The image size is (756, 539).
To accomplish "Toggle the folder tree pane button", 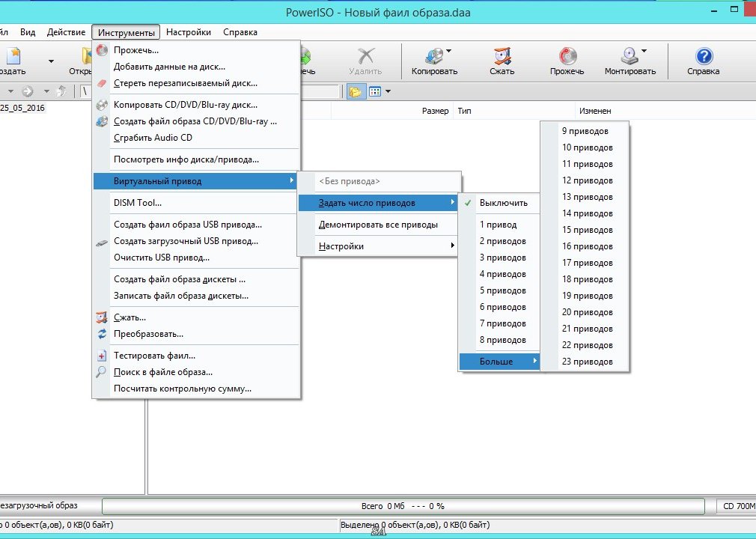I will pyautogui.click(x=356, y=91).
